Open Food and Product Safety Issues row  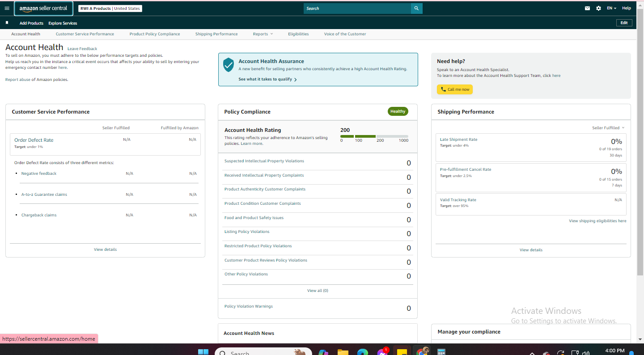318,220
